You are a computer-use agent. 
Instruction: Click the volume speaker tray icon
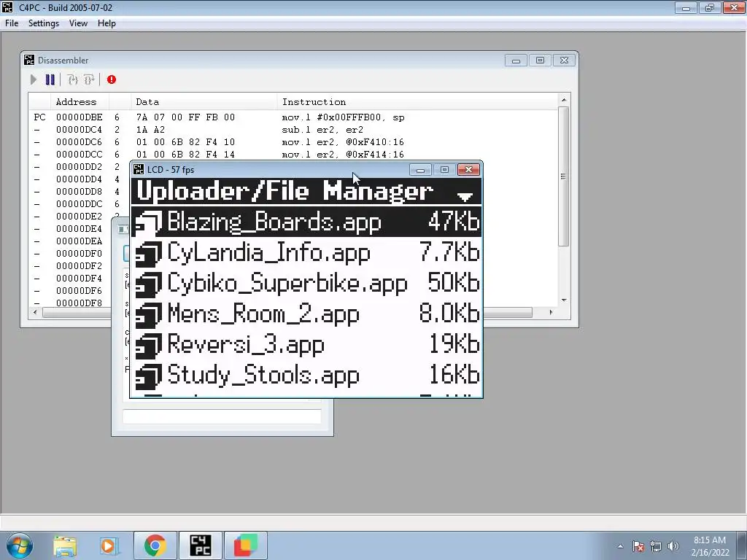click(x=673, y=546)
